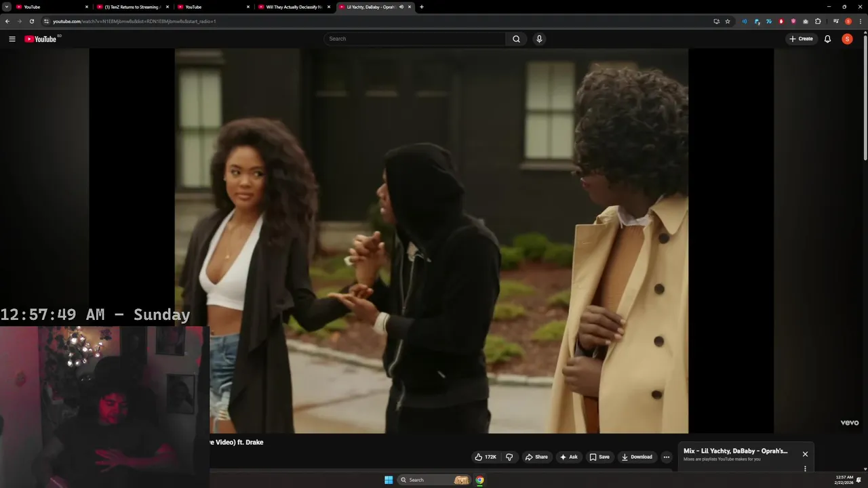The image size is (868, 488).
Task: Open the red shield extension icon
Action: pos(781,21)
